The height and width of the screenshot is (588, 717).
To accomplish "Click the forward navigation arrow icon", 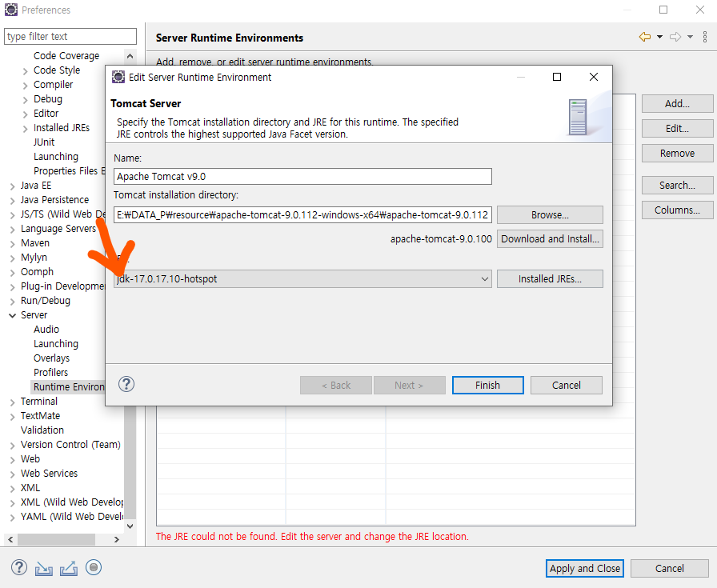I will (x=675, y=37).
